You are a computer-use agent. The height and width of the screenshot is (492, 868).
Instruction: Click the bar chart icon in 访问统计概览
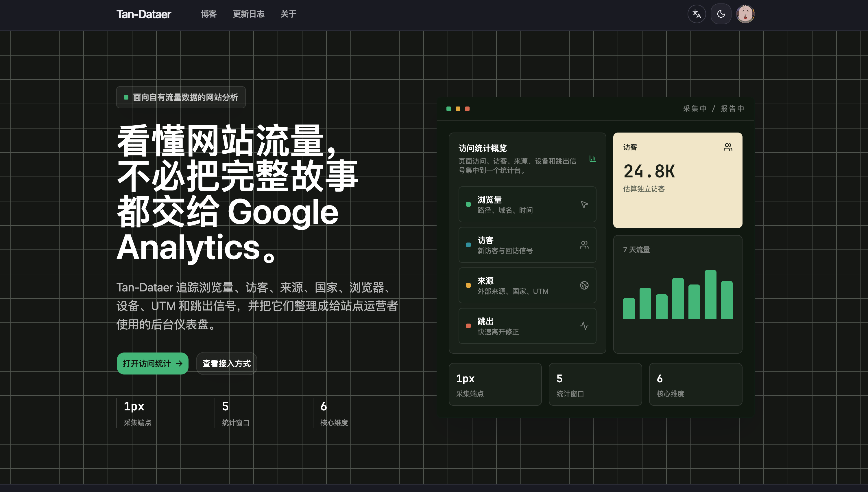coord(592,159)
